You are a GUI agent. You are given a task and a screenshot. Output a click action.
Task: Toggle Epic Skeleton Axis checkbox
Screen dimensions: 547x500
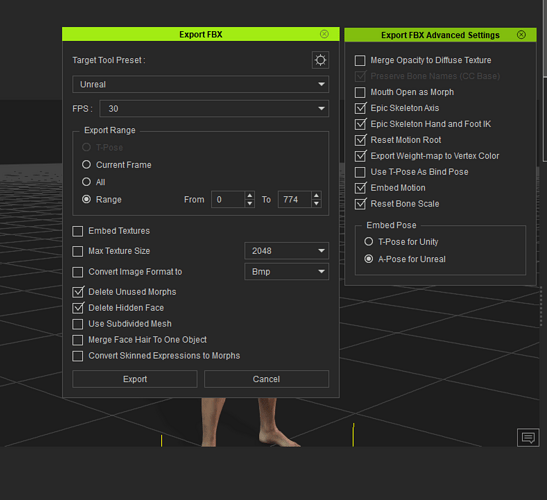point(360,108)
